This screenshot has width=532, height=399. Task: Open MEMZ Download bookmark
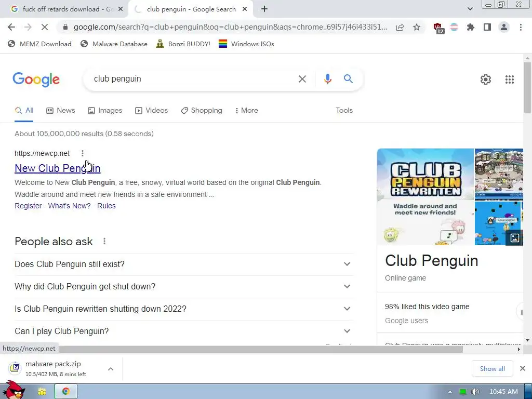coord(39,44)
